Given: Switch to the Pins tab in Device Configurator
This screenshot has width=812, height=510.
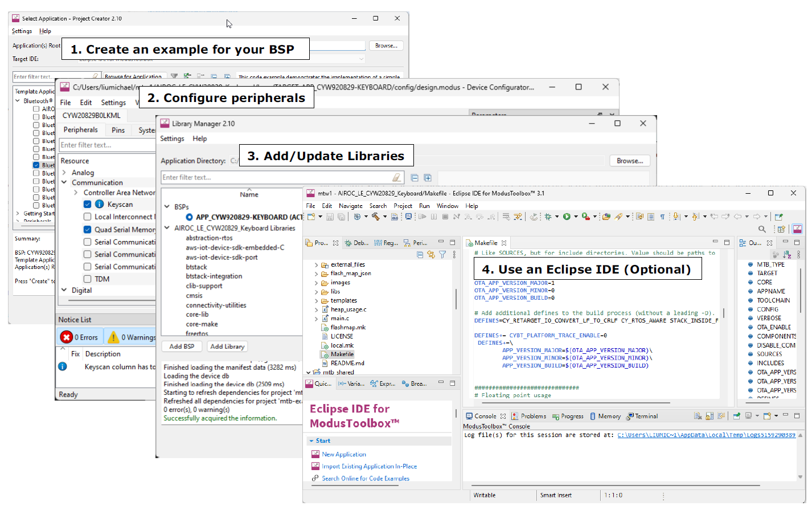Looking at the screenshot, I should [118, 130].
